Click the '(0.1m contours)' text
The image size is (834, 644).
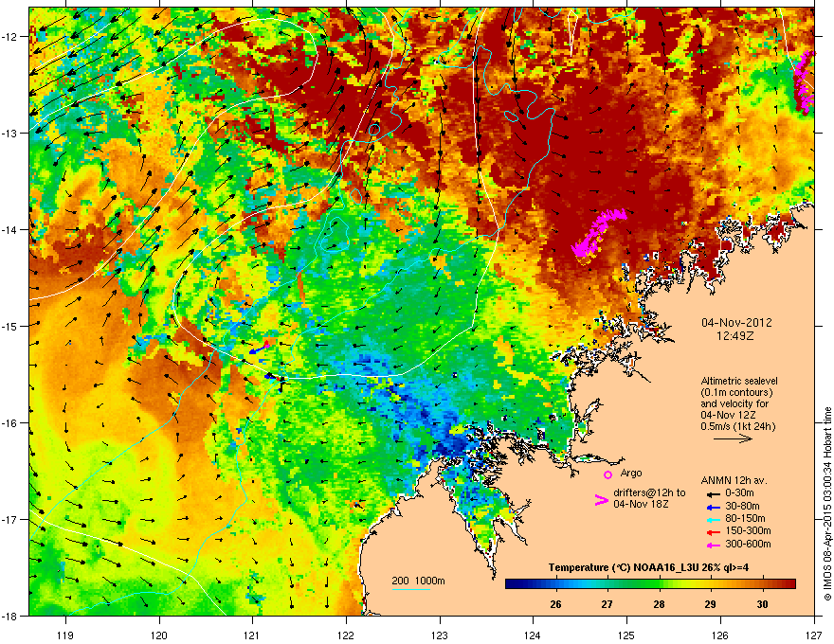tap(736, 393)
